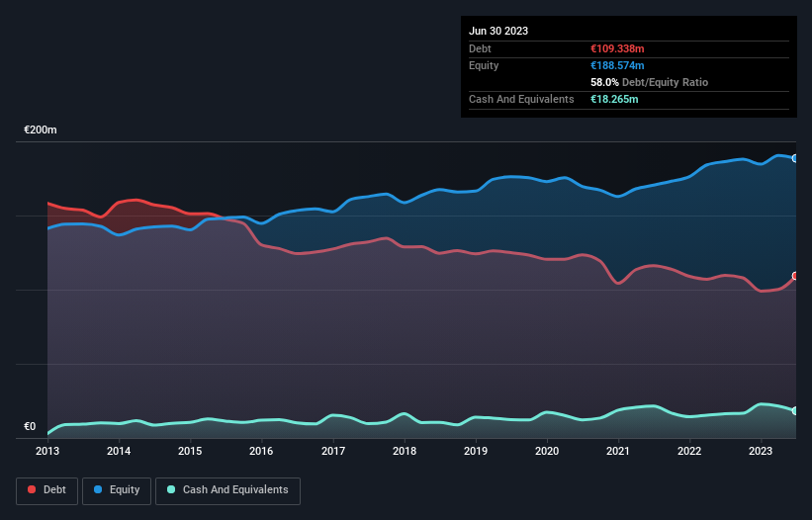
Task: Click the 2023 x-axis label
Action: click(x=761, y=451)
